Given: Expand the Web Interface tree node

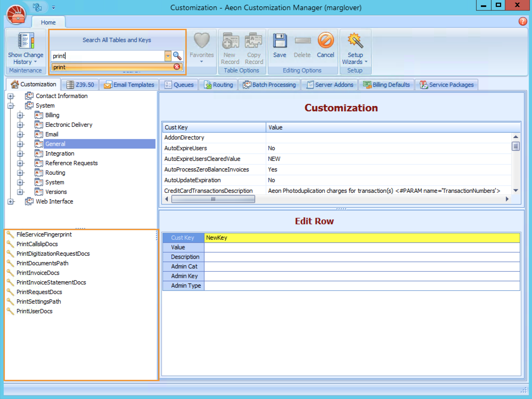Looking at the screenshot, I should (x=10, y=202).
